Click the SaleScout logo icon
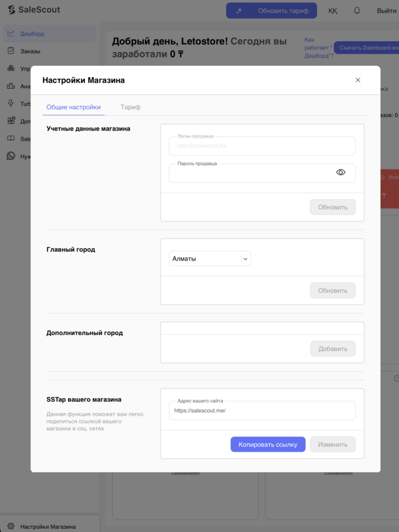Image resolution: width=399 pixels, height=532 pixels. pos(12,10)
